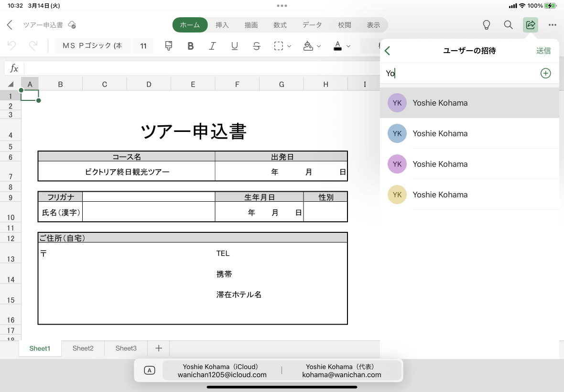Tap the plus icon to add recipient
Viewport: 564px width, 392px height.
pos(545,73)
